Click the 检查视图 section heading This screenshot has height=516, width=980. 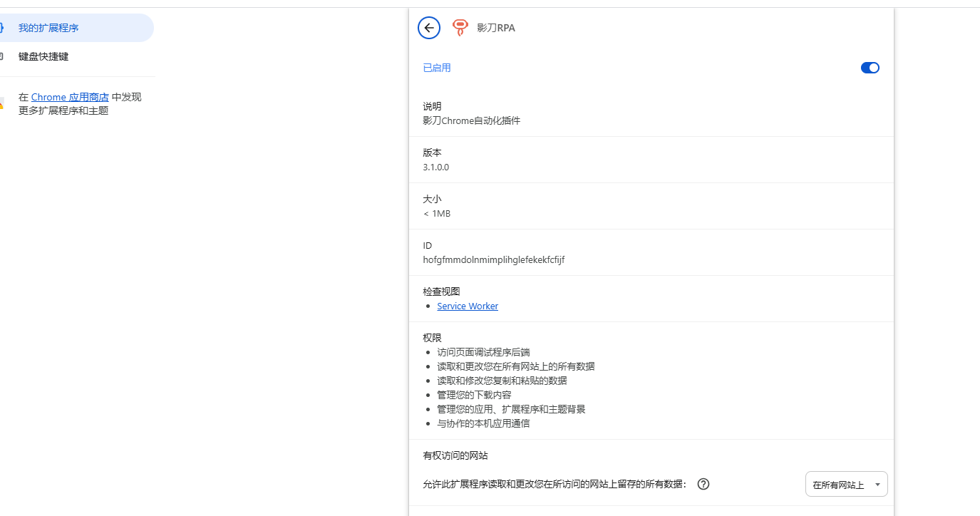click(441, 291)
